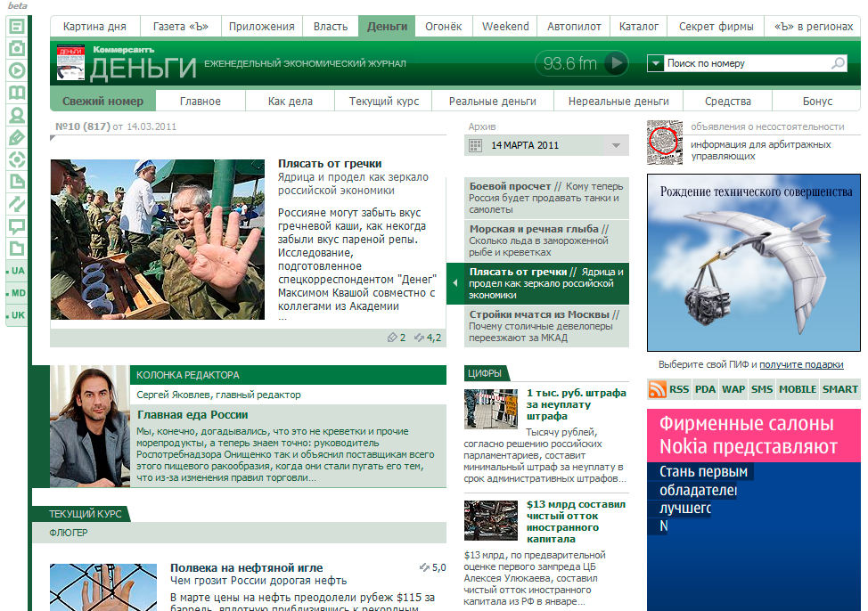Open the $13 млрд составил headline

pyautogui.click(x=577, y=521)
